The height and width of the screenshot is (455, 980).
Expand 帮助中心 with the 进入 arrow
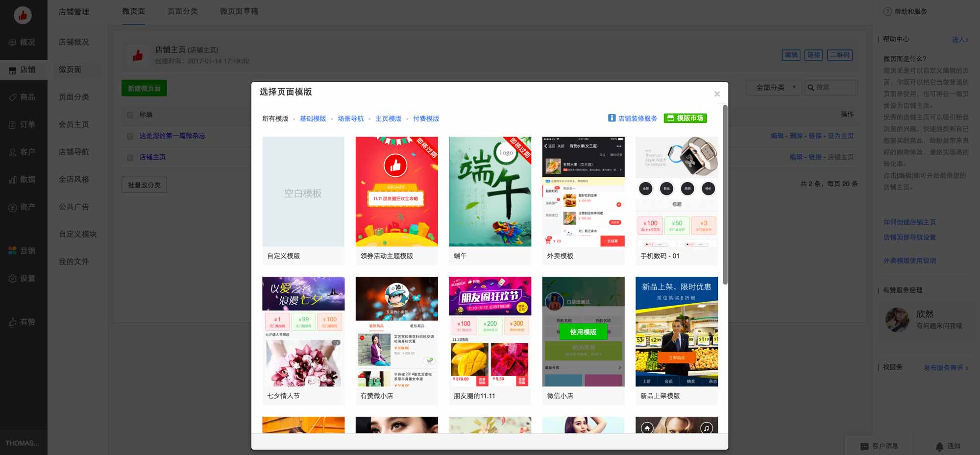click(x=960, y=40)
